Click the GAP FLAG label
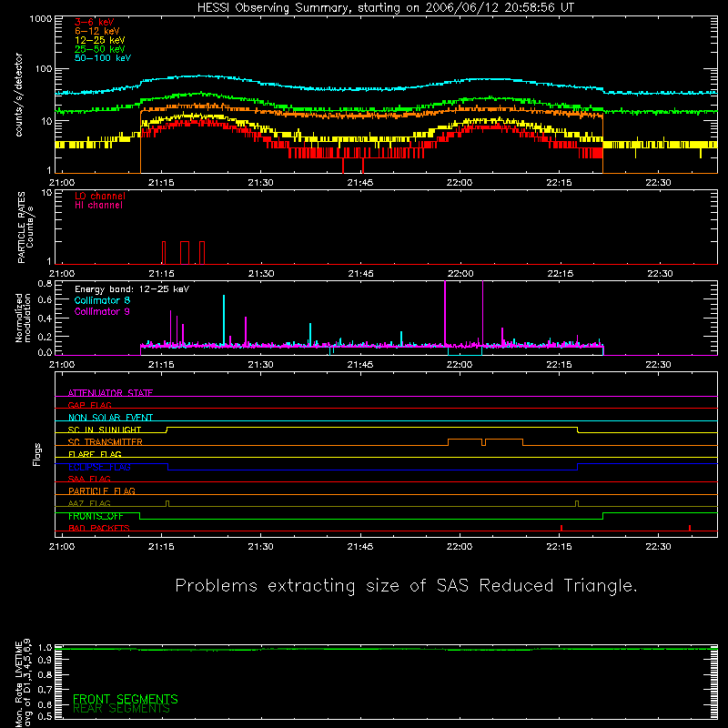 pos(89,405)
